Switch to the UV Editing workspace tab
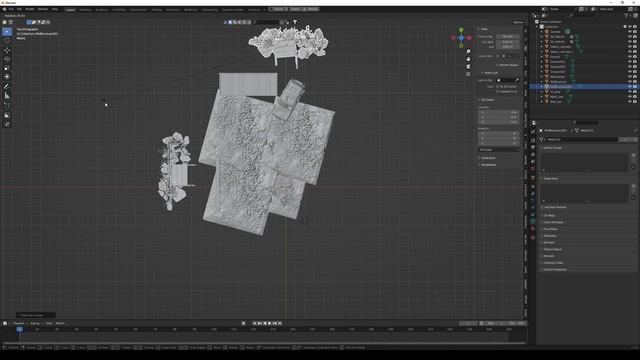640x360 pixels. [119, 9]
